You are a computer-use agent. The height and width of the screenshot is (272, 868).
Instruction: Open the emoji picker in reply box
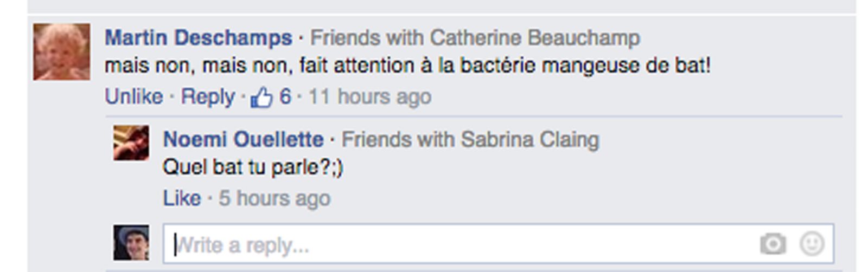(x=812, y=244)
